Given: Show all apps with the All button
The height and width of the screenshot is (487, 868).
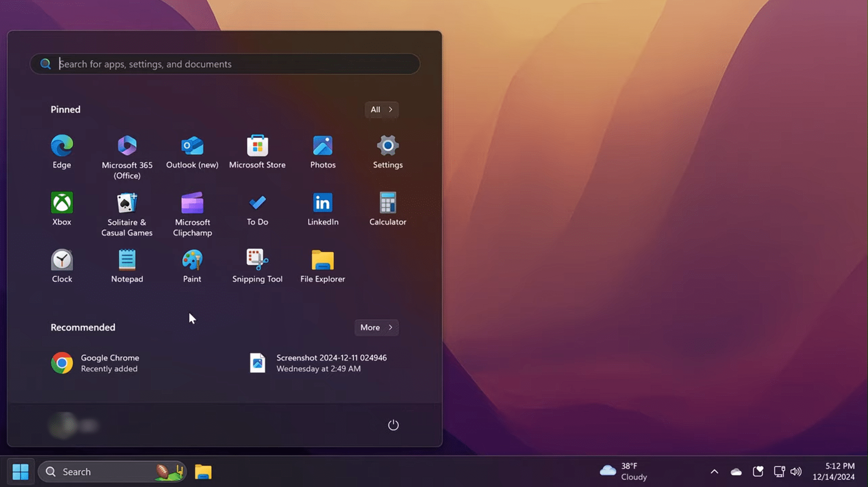Looking at the screenshot, I should 381,110.
